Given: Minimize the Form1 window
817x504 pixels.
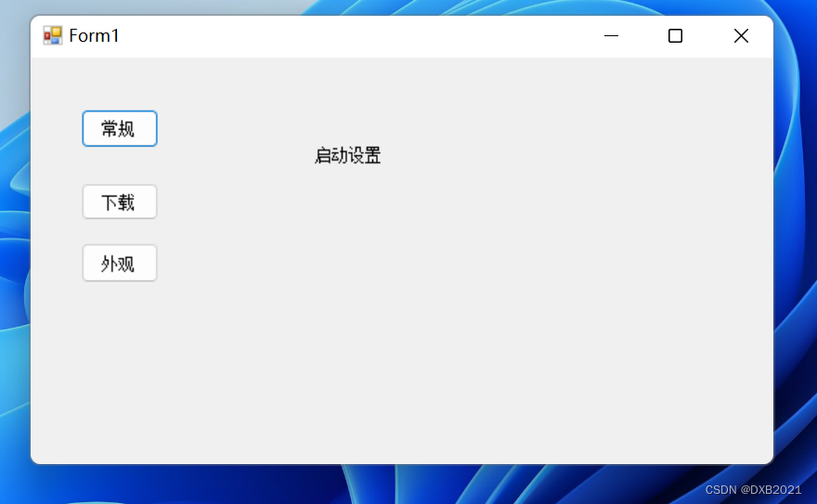Looking at the screenshot, I should click(611, 36).
